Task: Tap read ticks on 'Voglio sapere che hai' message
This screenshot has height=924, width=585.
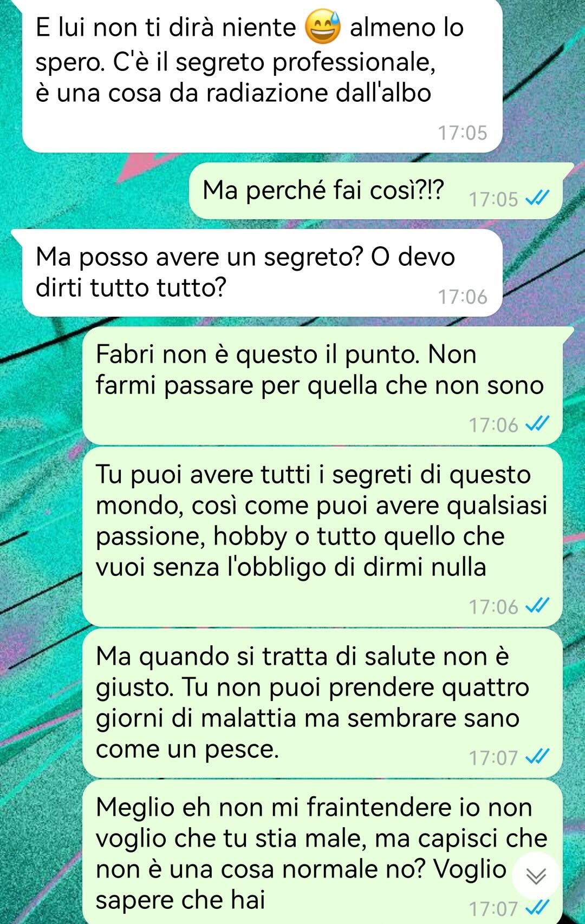Action: (x=538, y=908)
